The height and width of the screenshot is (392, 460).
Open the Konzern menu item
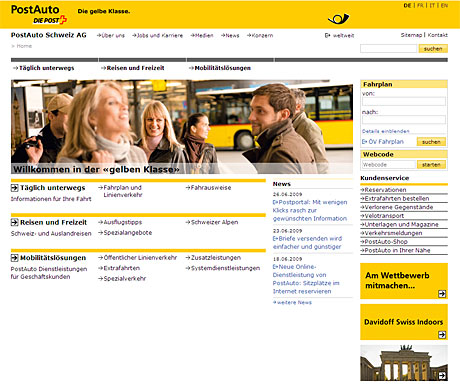[260, 35]
